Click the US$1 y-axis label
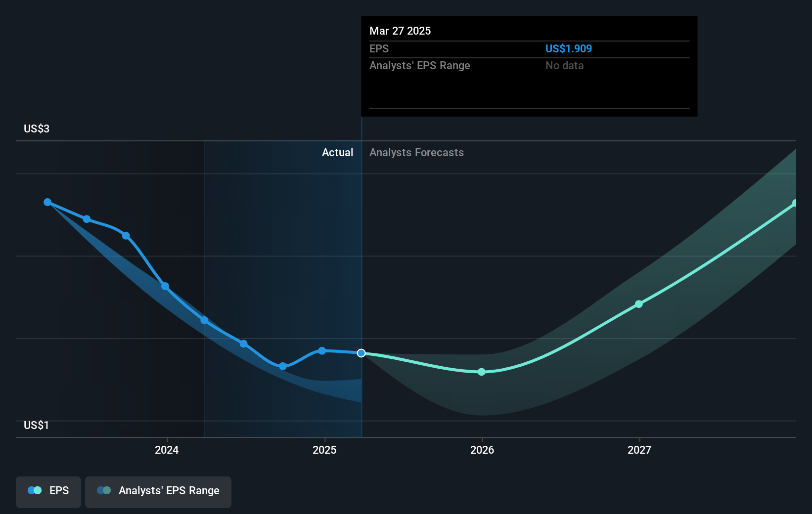Image resolution: width=812 pixels, height=514 pixels. coord(37,425)
